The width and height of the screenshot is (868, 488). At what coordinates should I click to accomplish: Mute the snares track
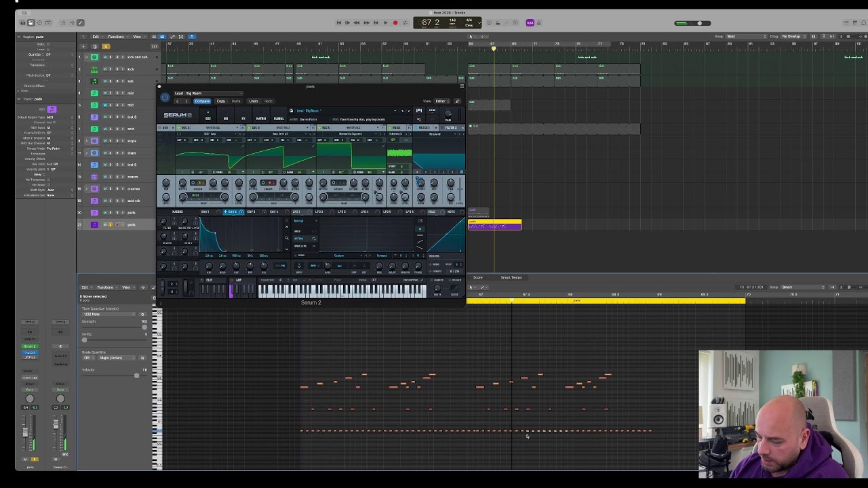(x=105, y=177)
